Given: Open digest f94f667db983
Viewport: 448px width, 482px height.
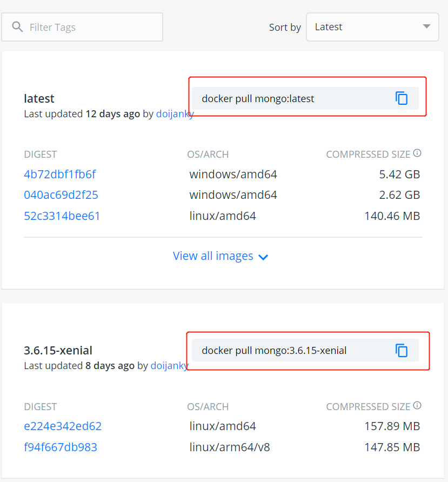Looking at the screenshot, I should coord(61,447).
